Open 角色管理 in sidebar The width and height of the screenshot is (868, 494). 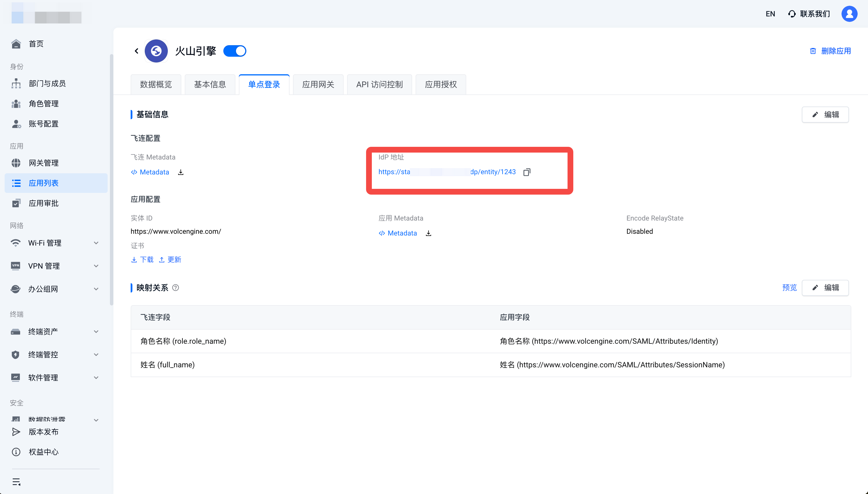[56, 104]
